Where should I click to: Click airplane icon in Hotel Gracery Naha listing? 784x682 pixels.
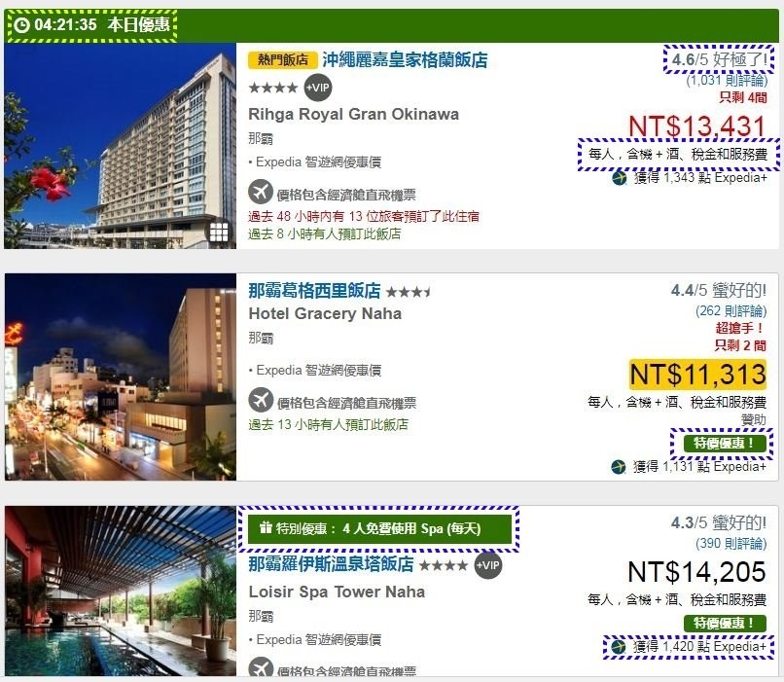click(261, 400)
